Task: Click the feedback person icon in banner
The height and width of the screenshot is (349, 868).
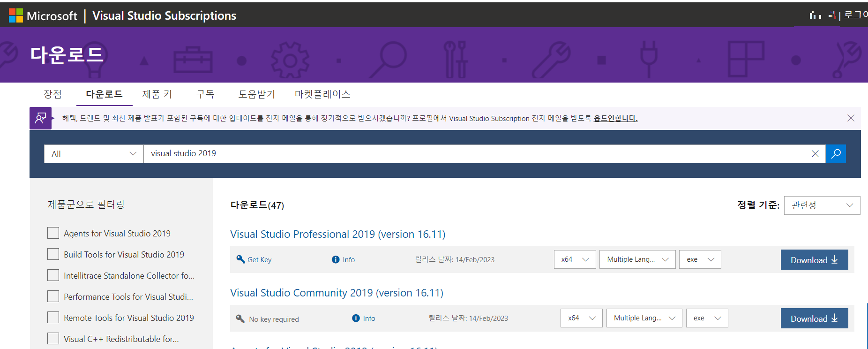Action: tap(41, 118)
